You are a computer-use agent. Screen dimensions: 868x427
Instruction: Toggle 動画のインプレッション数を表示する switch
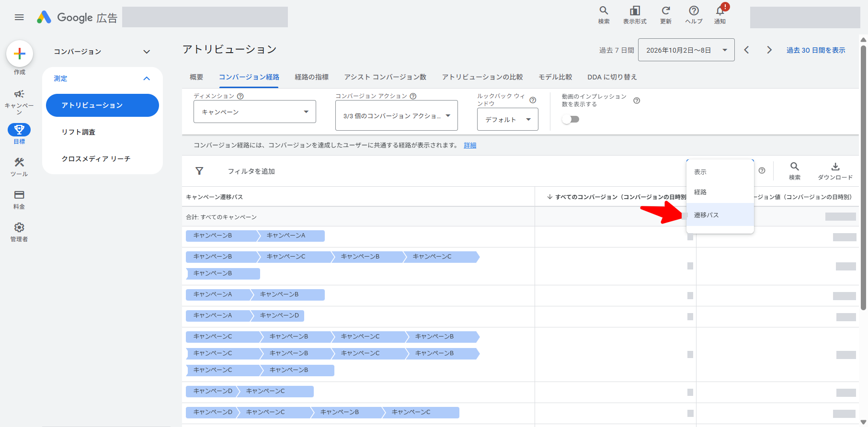571,119
